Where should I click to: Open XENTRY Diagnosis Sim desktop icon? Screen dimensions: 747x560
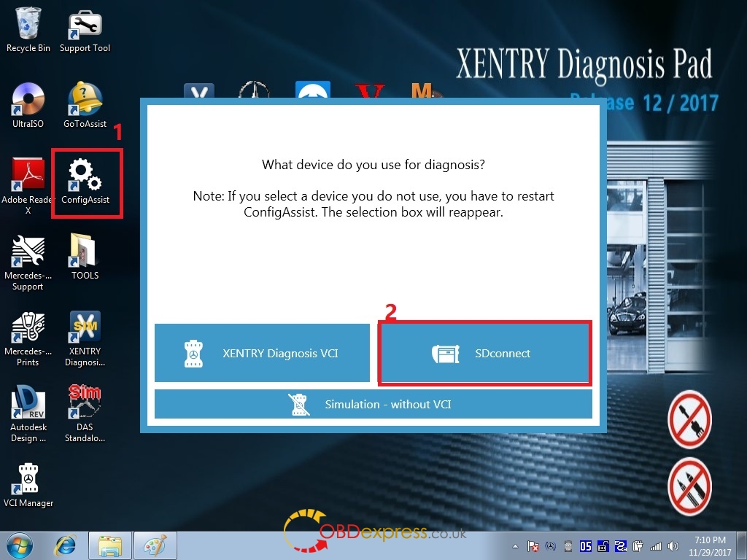click(x=85, y=331)
